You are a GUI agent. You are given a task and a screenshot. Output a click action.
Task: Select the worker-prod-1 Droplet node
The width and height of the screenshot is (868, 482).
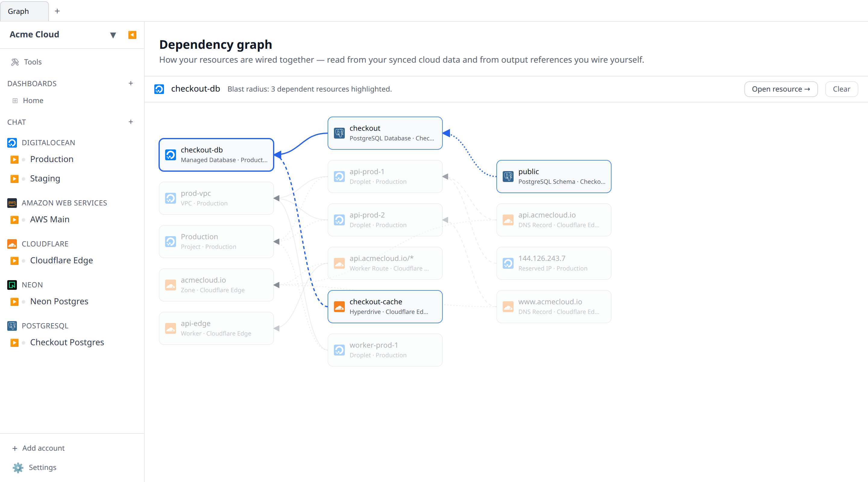pyautogui.click(x=385, y=350)
